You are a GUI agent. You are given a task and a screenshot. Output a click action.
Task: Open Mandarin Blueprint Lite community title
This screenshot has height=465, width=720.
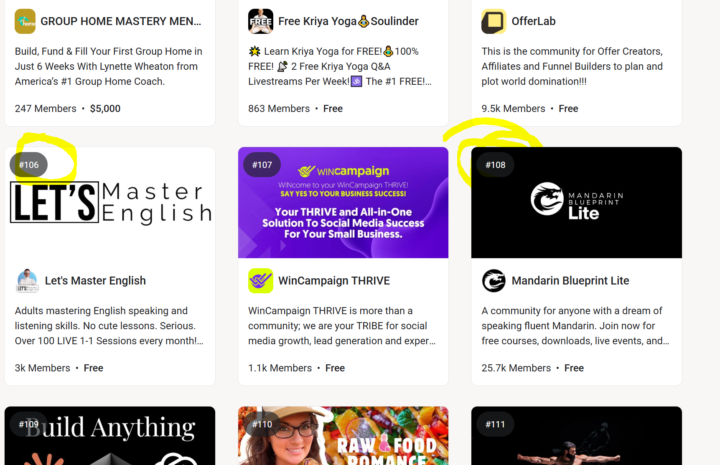(570, 280)
